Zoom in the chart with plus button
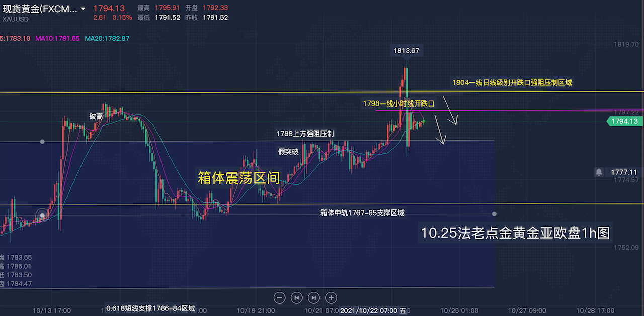 (331, 297)
